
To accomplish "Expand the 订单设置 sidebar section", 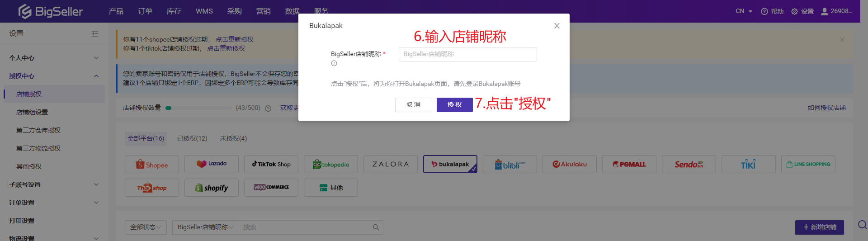I will (x=54, y=203).
